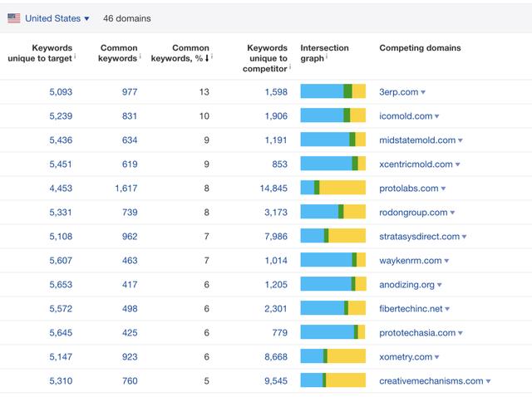
Task: Sort by Keywords unique to competitor header
Action: point(265,58)
